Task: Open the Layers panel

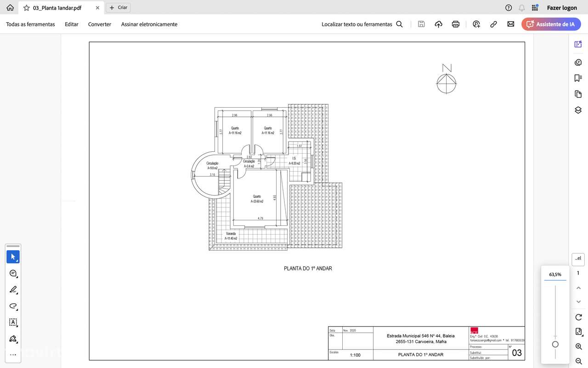Action: (x=577, y=110)
